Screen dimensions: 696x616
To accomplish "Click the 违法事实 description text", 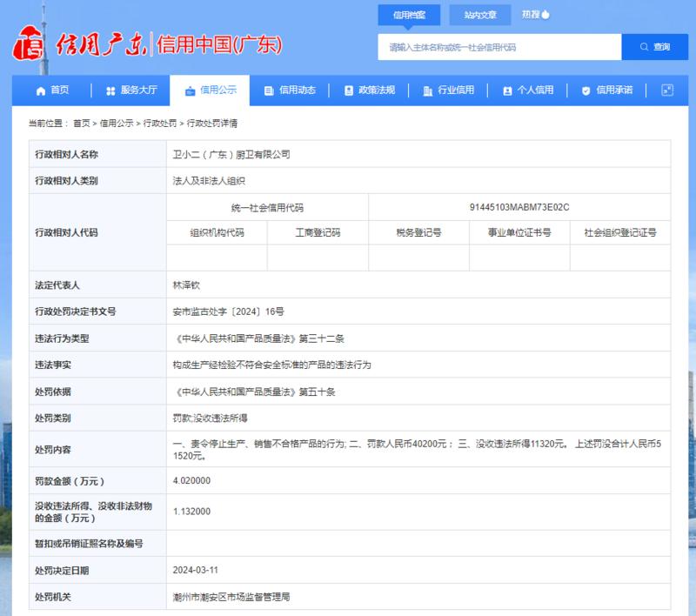I will 271,365.
